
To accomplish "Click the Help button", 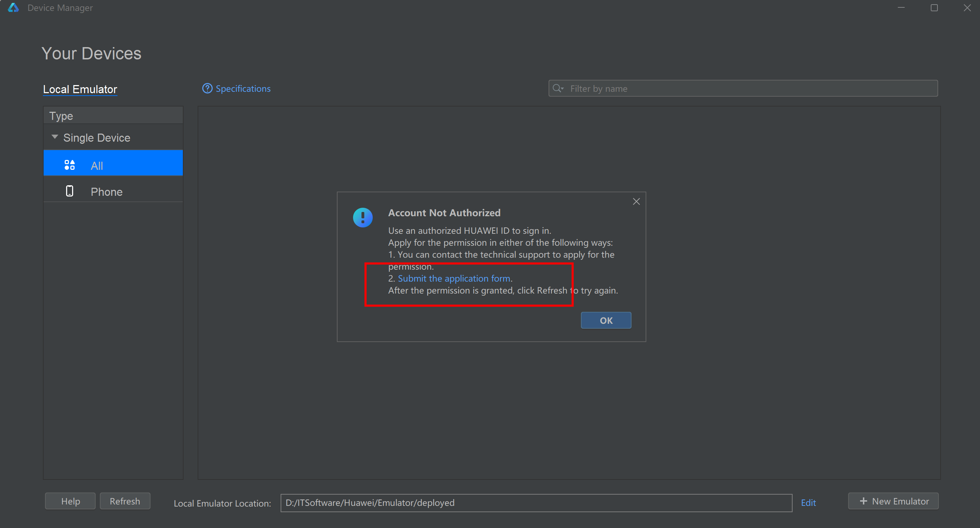I will coord(70,501).
